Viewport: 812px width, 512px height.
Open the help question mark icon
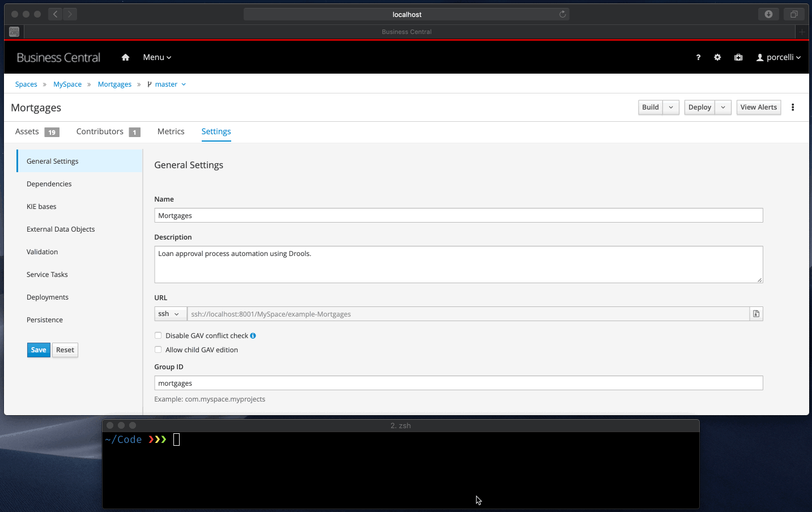point(698,57)
